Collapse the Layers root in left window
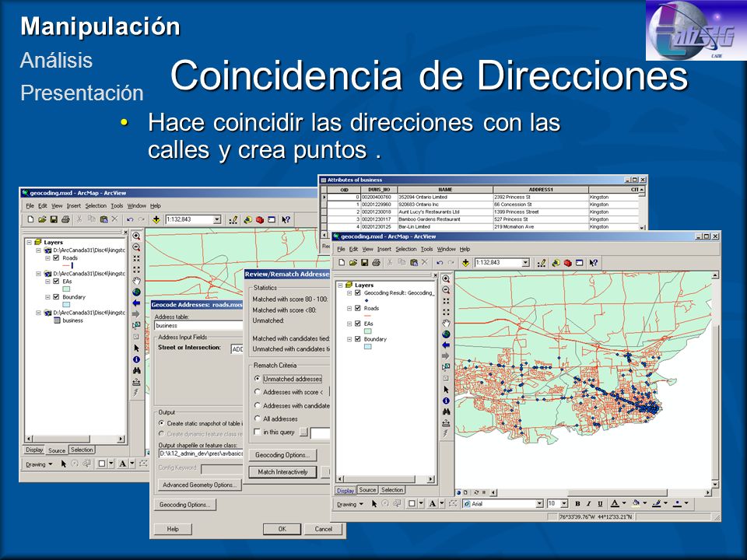This screenshot has height=560, width=747. click(29, 243)
